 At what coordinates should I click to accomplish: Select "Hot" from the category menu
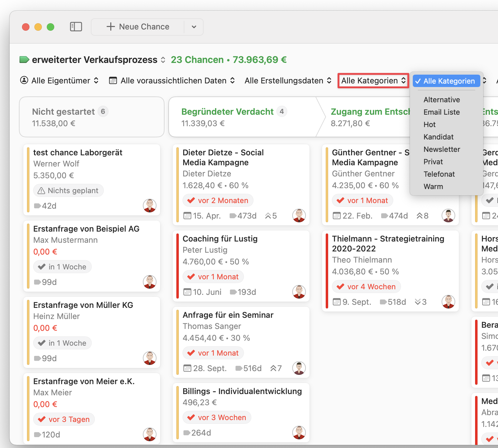click(429, 124)
